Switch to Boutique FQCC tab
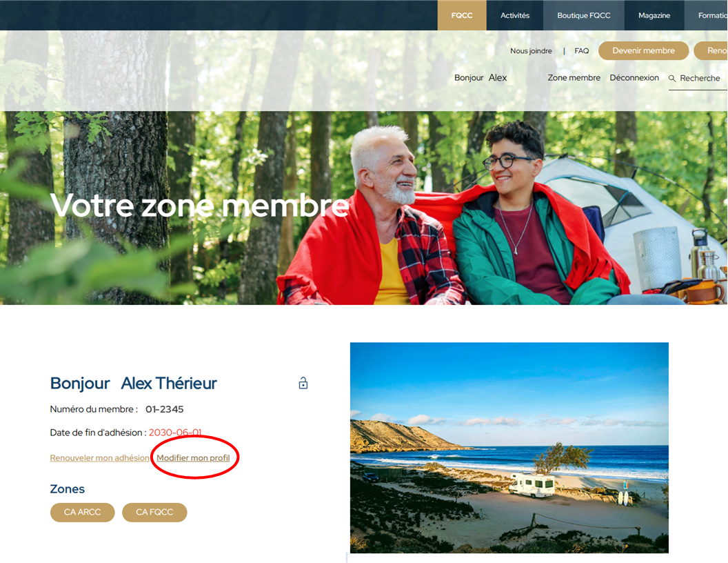The height and width of the screenshot is (563, 728). coord(584,15)
